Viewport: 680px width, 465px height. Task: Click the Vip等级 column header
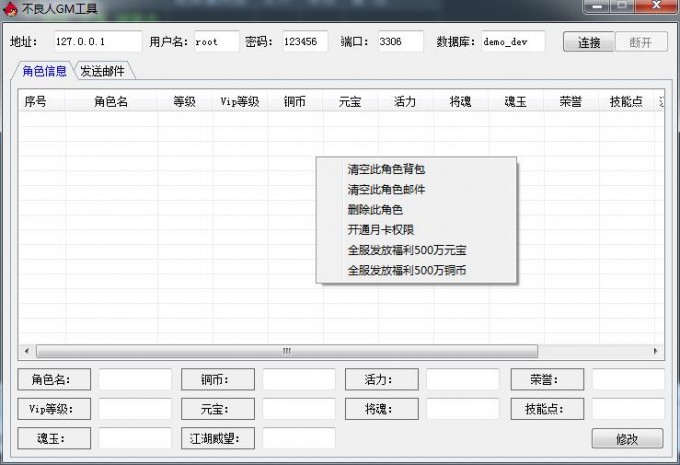pos(240,102)
